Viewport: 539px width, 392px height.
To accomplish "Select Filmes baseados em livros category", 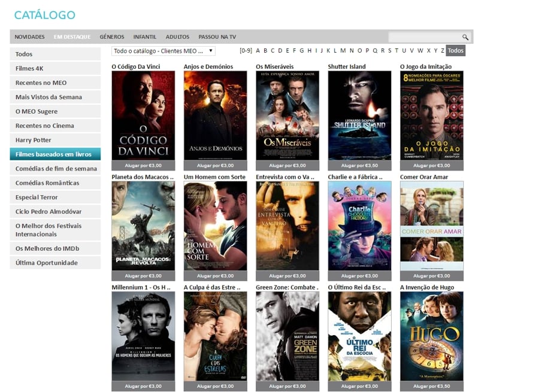I will coord(55,154).
